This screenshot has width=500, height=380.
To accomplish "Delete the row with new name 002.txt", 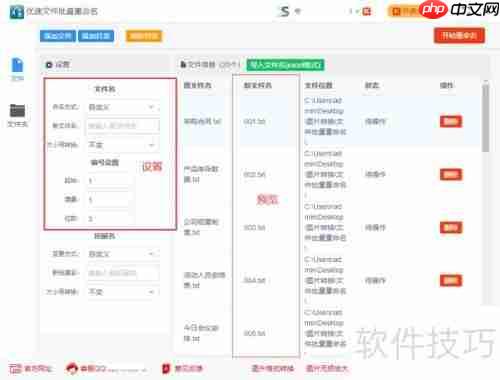I will coord(451,174).
